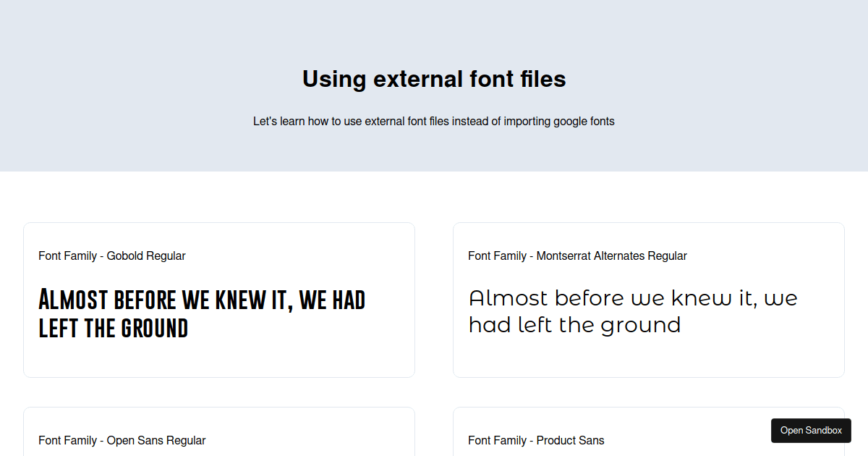This screenshot has height=456, width=868.
Task: Click the Gobold sample sentence in capitals
Action: (202, 313)
